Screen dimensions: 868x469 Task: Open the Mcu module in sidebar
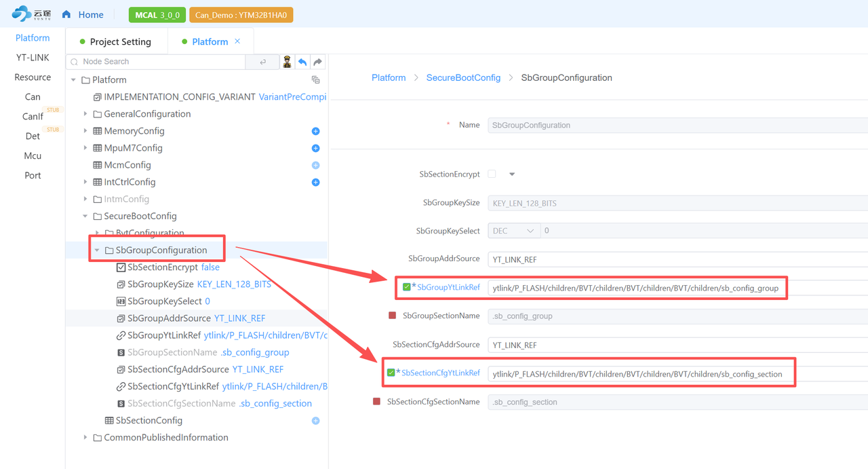[x=33, y=155]
